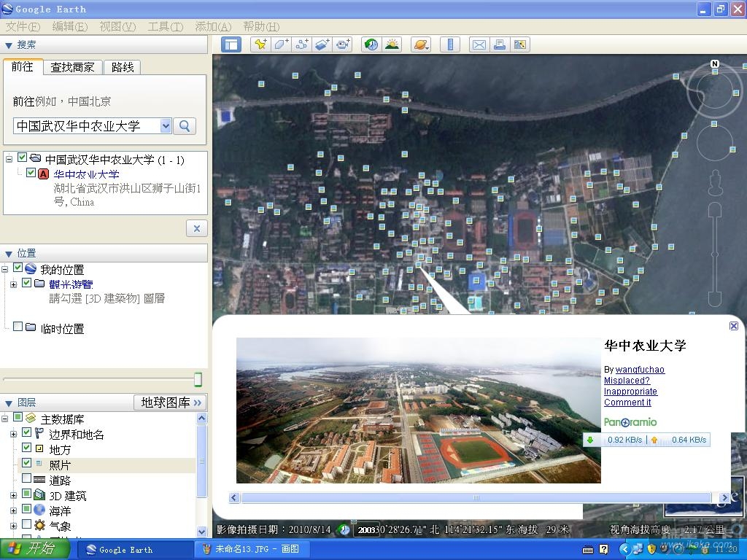Enable the 道路 (Roads) layer checkbox

click(x=27, y=479)
